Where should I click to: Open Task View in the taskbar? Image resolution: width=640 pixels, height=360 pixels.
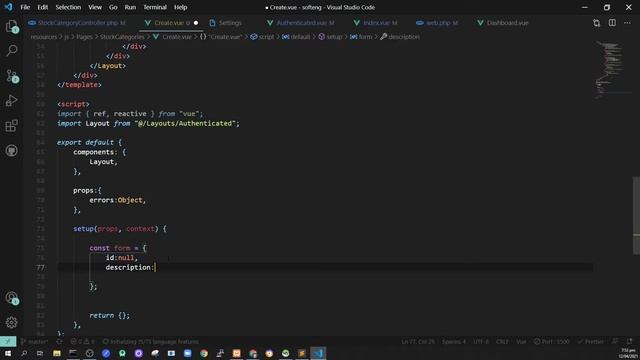click(40, 353)
